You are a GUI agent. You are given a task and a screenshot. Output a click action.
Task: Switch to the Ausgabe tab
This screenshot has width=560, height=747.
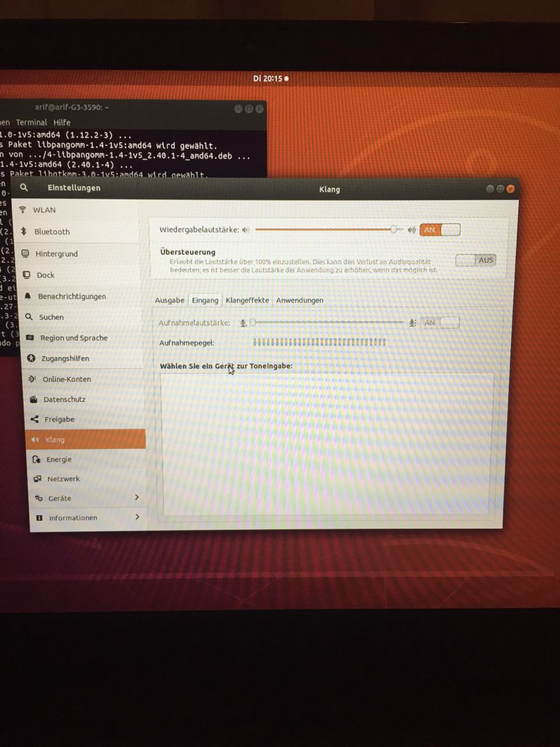pyautogui.click(x=170, y=300)
